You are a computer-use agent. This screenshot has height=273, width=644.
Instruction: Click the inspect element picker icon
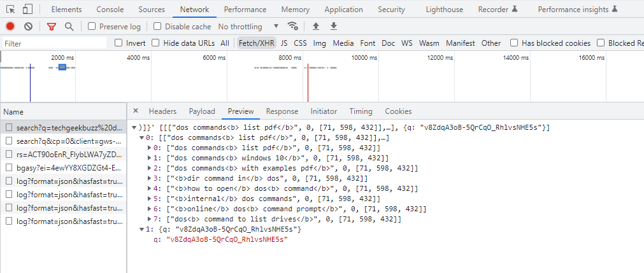(11, 10)
